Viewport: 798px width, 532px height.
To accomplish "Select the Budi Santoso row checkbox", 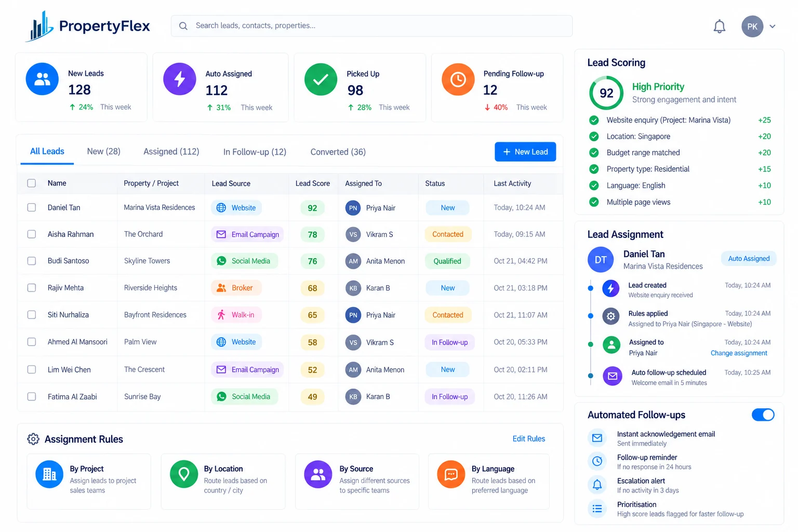I will (32, 261).
